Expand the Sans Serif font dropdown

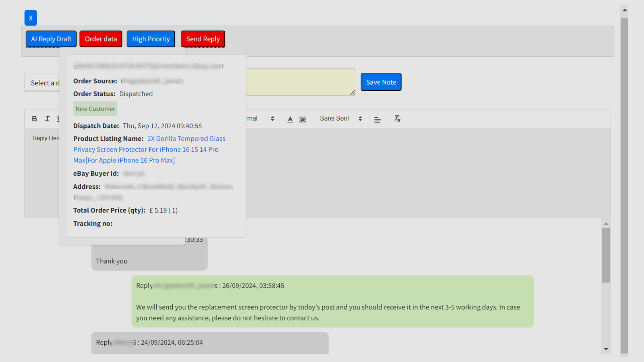pyautogui.click(x=341, y=119)
